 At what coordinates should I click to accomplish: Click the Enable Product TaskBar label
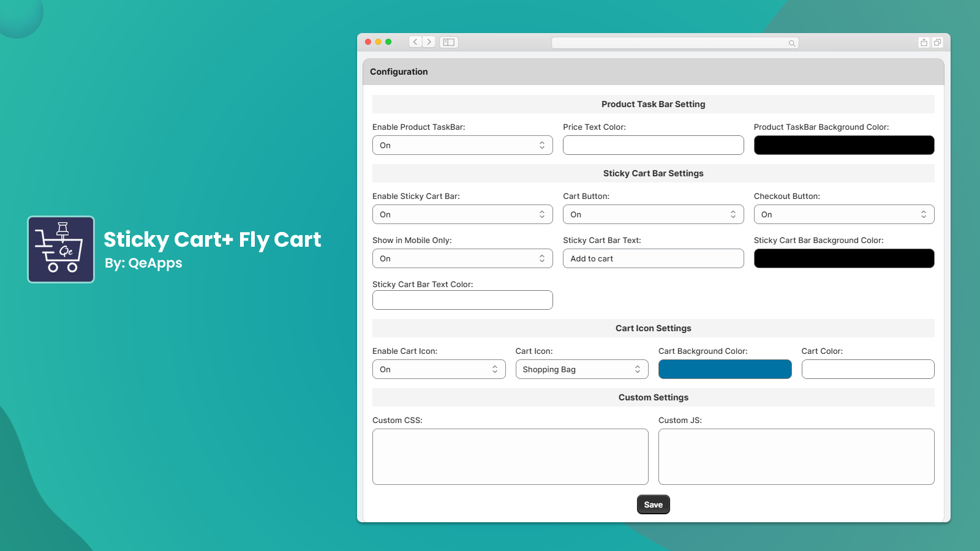(x=419, y=127)
